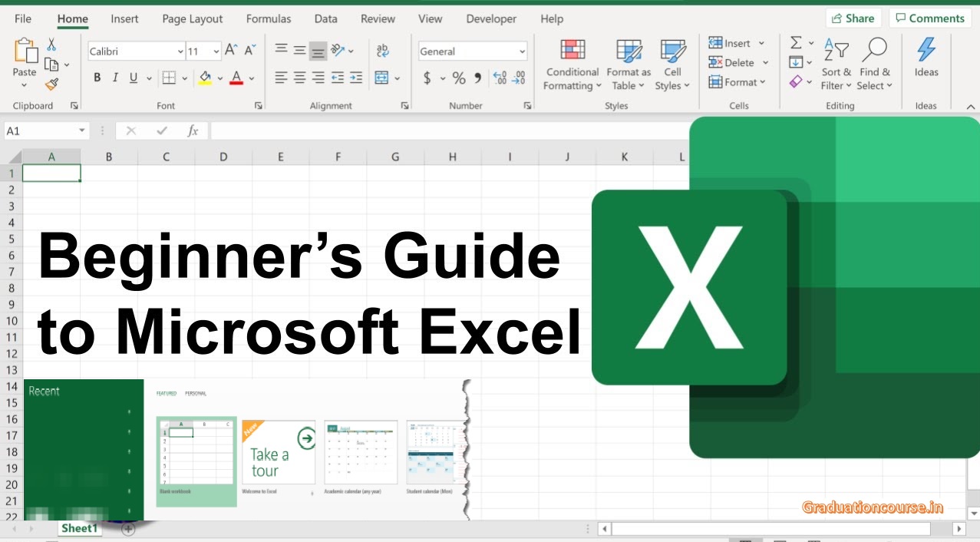
Task: Select the Sheet1 worksheet tab
Action: coord(80,528)
